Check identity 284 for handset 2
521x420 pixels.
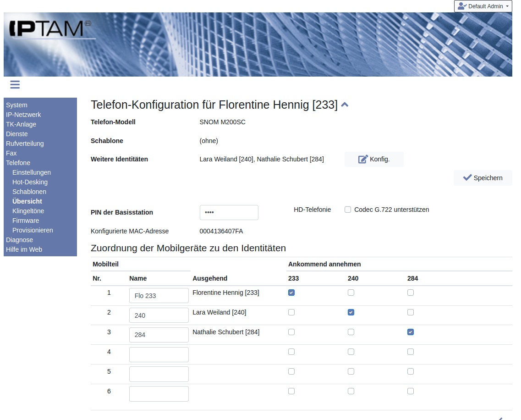411,312
